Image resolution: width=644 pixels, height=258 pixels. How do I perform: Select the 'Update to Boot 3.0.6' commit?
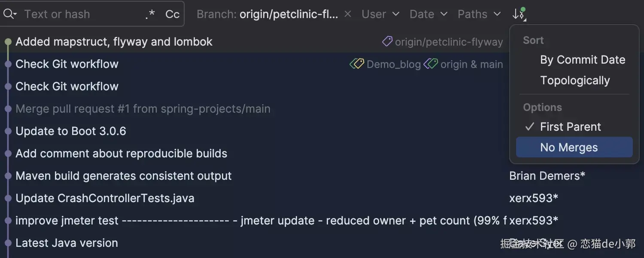71,131
